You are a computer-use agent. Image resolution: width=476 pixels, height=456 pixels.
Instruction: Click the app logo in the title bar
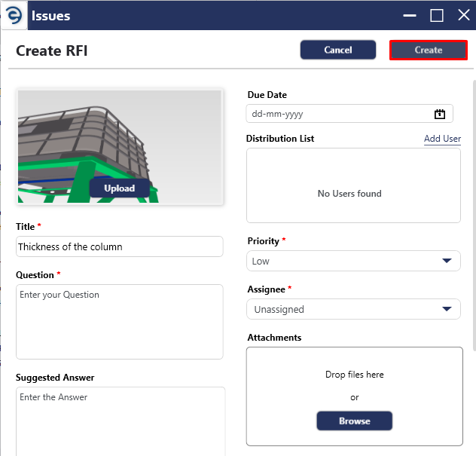[14, 15]
